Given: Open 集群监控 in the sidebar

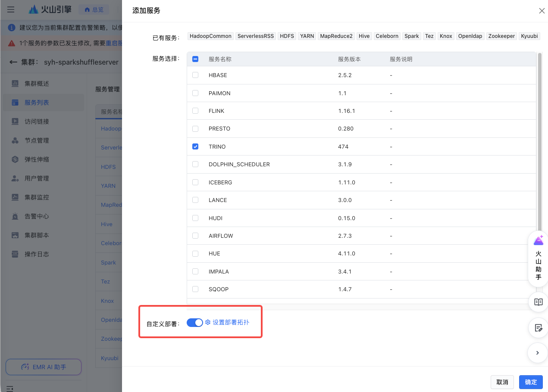Looking at the screenshot, I should [44, 197].
